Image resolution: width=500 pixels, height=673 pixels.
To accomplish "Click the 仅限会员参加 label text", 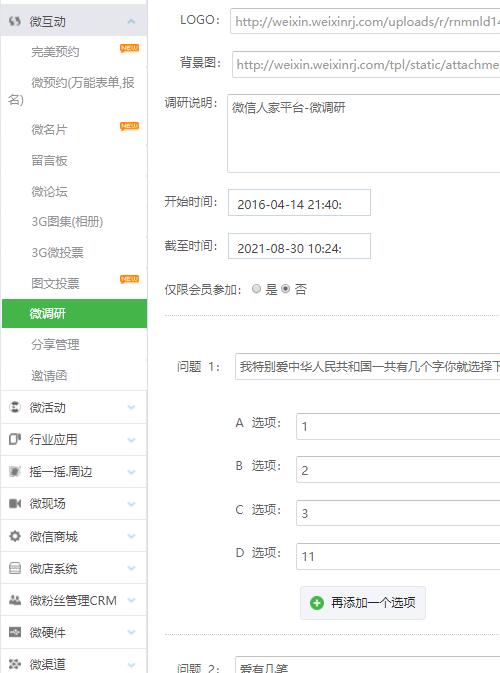I will pos(202,290).
